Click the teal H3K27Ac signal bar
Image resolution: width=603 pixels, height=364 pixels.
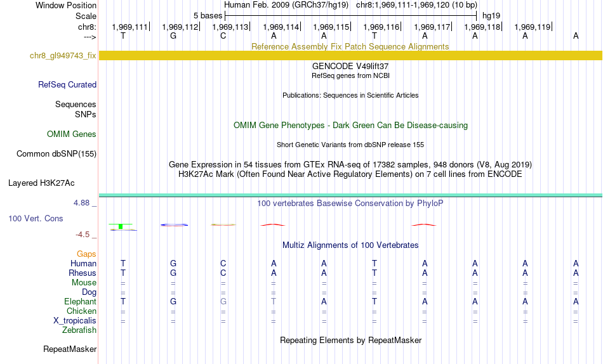350,195
